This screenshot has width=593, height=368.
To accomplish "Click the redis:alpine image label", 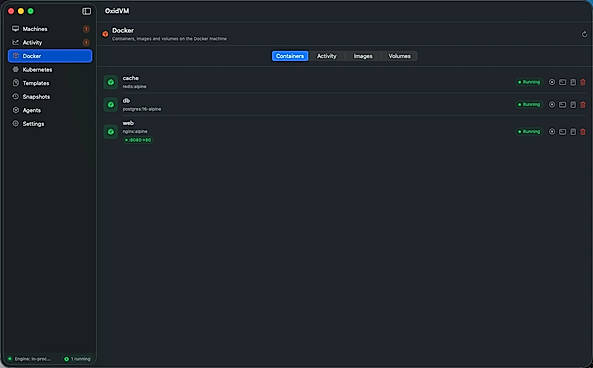I will pyautogui.click(x=134, y=87).
